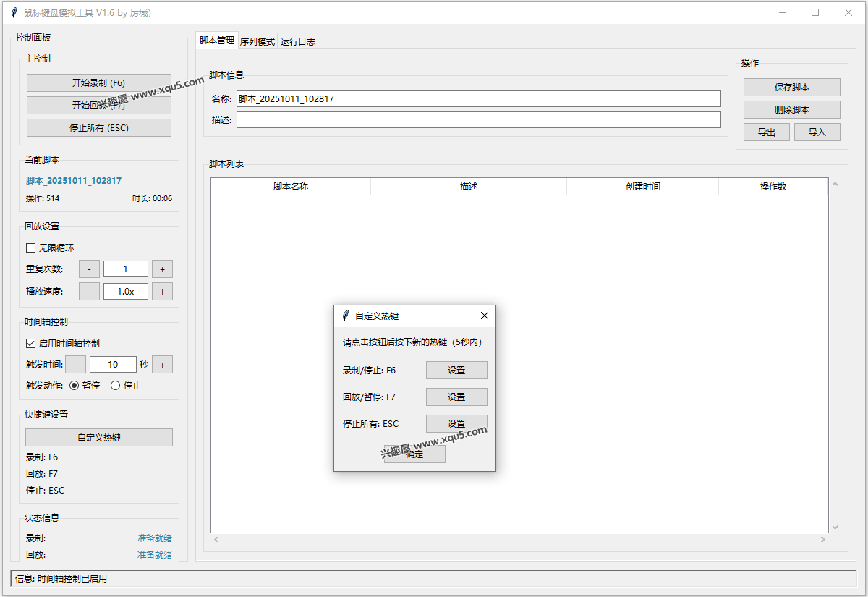Increase 播放速度 with the plus button

coord(162,292)
